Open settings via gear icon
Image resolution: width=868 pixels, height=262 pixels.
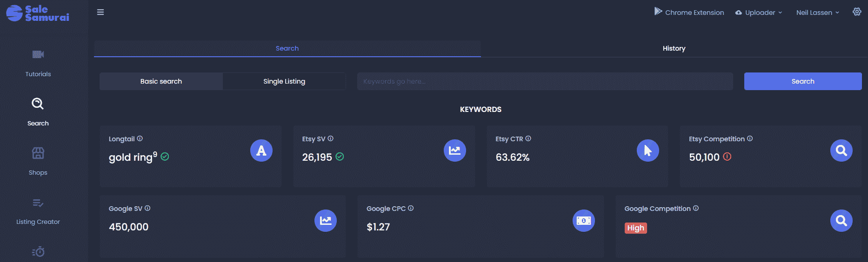click(857, 12)
